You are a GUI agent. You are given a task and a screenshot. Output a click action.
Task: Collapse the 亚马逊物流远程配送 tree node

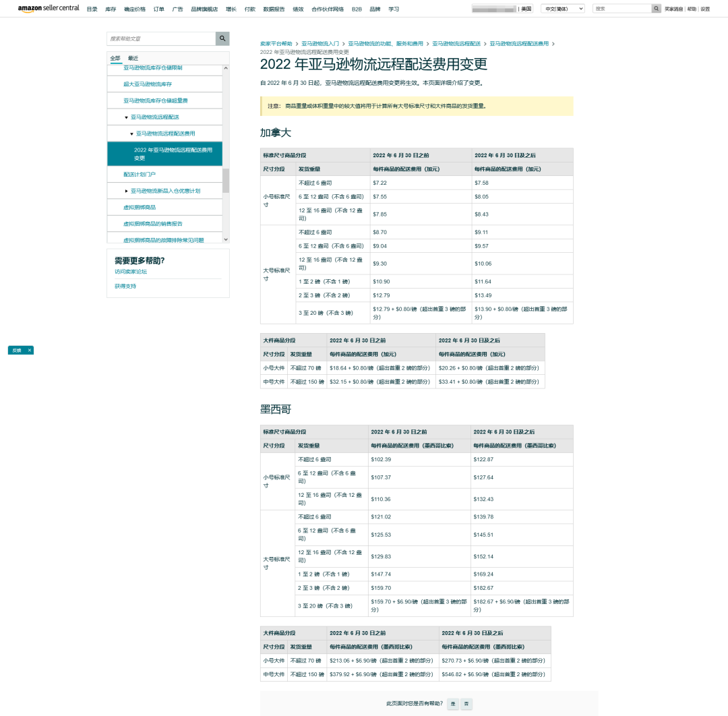(126, 117)
